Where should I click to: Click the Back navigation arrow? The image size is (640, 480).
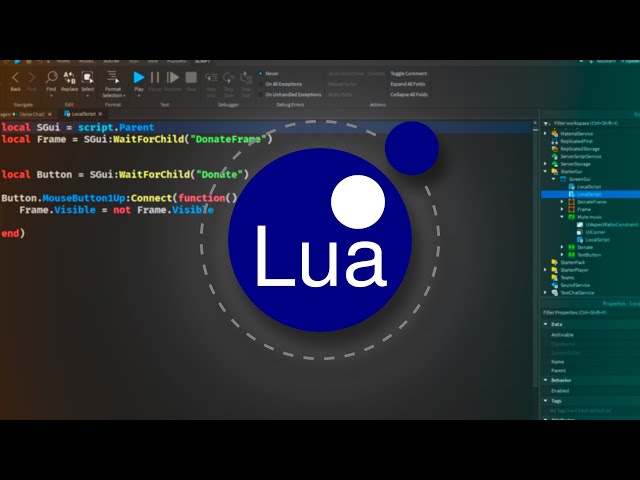click(16, 77)
